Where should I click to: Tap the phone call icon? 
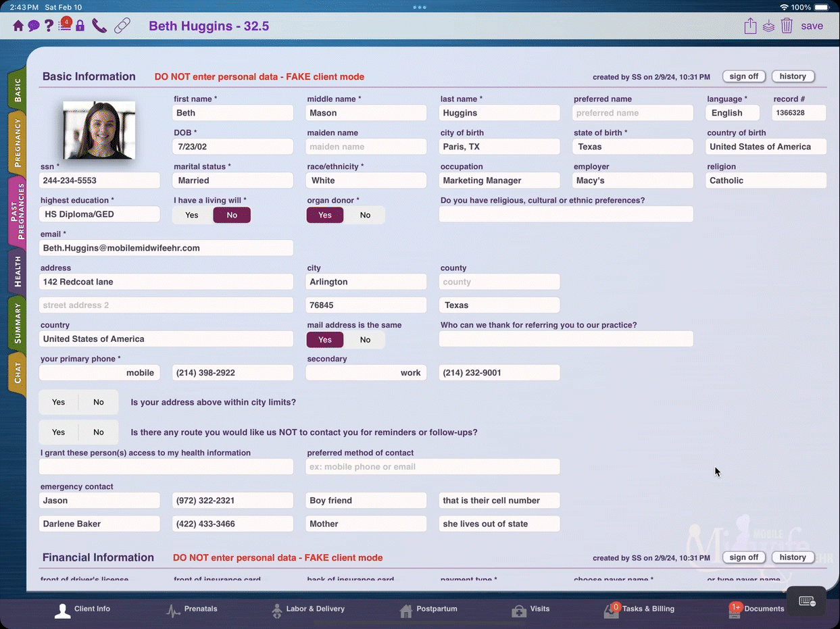99,26
